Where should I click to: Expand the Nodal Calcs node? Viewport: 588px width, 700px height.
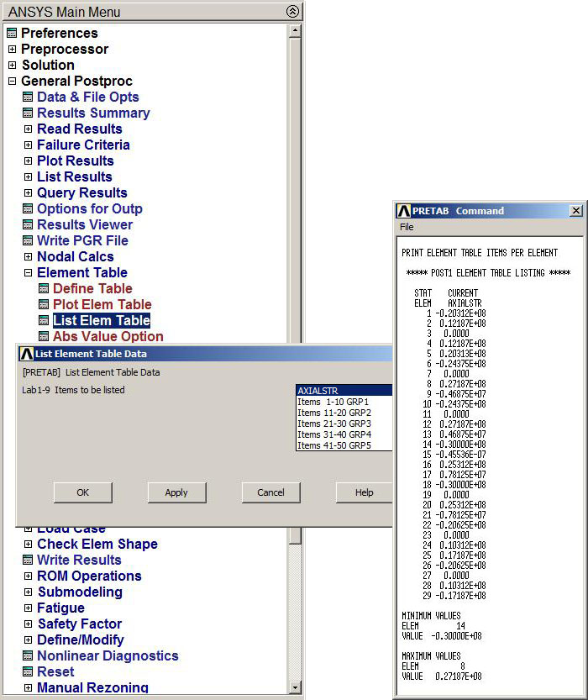pyautogui.click(x=28, y=256)
